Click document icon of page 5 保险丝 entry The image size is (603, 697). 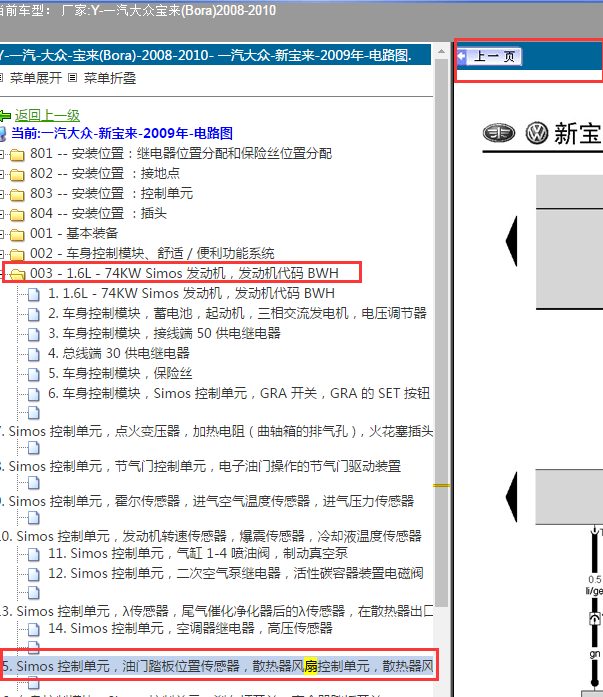point(34,374)
